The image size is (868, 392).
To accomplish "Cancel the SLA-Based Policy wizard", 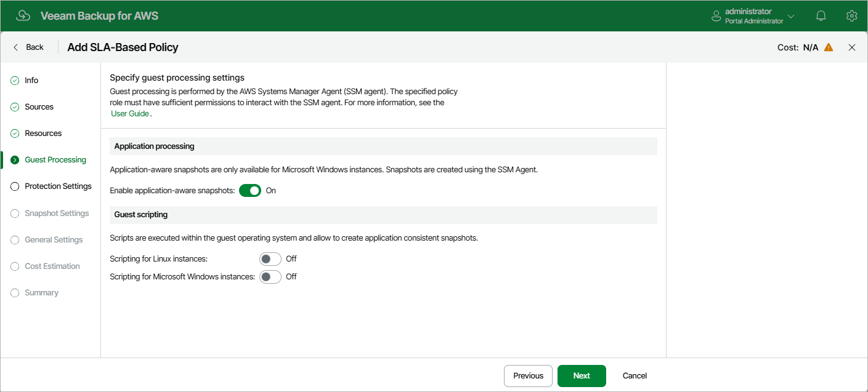I will [634, 375].
